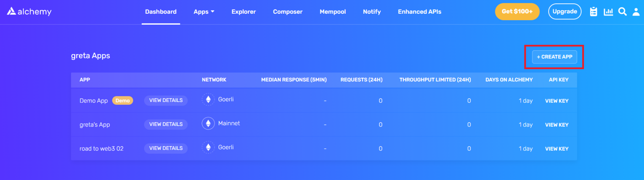
Task: Click Ethereum icon for Demo App
Action: click(x=208, y=100)
